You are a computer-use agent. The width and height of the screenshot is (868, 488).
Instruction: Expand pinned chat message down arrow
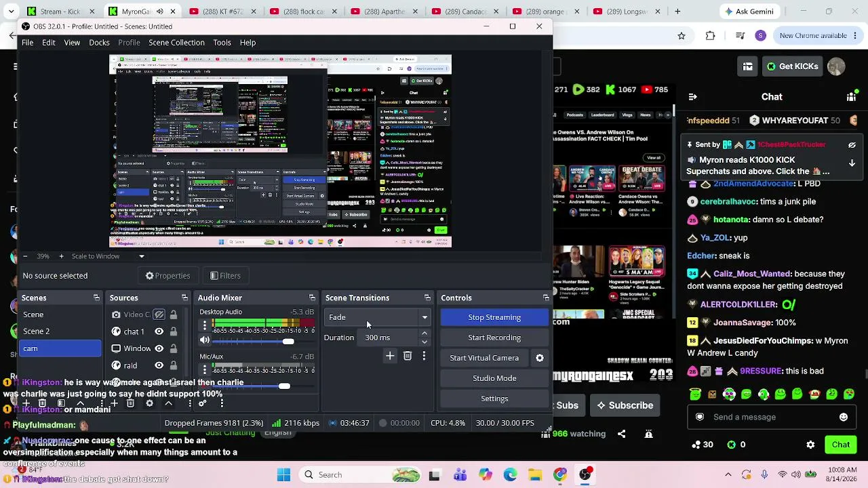click(x=852, y=163)
